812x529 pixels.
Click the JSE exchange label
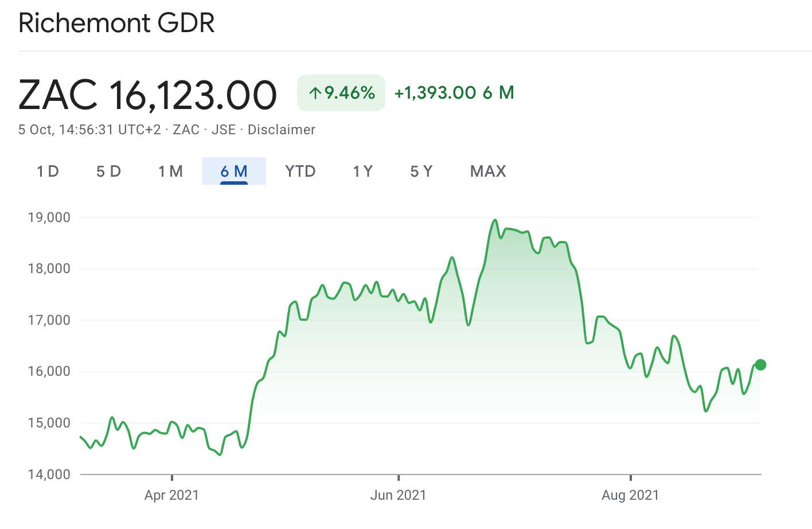pos(224,130)
